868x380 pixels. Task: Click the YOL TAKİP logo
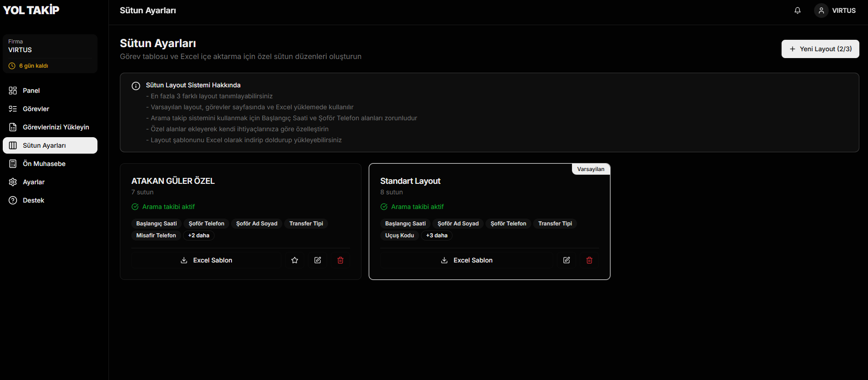point(31,10)
